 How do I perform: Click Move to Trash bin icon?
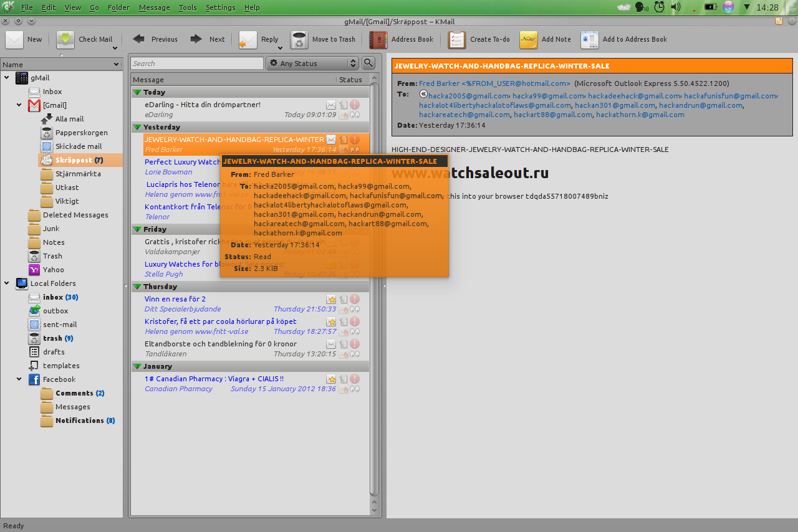(x=299, y=39)
